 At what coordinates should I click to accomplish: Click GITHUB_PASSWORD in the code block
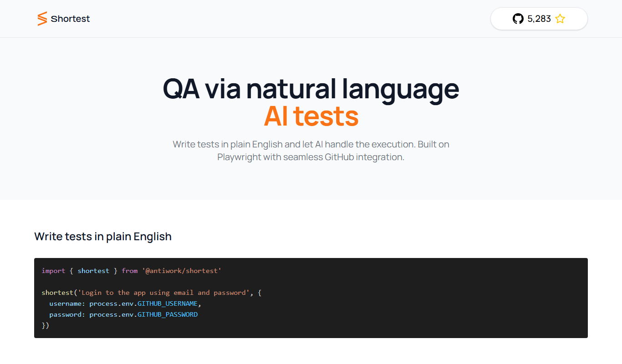(x=168, y=314)
